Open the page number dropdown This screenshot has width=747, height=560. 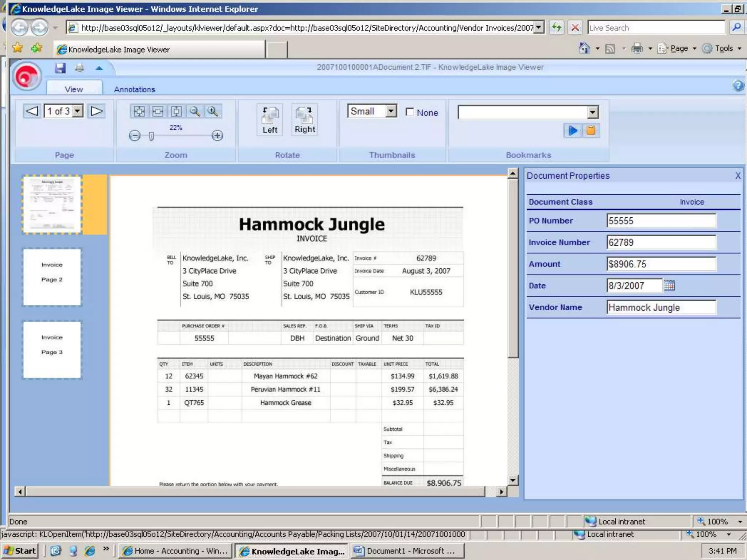point(78,111)
